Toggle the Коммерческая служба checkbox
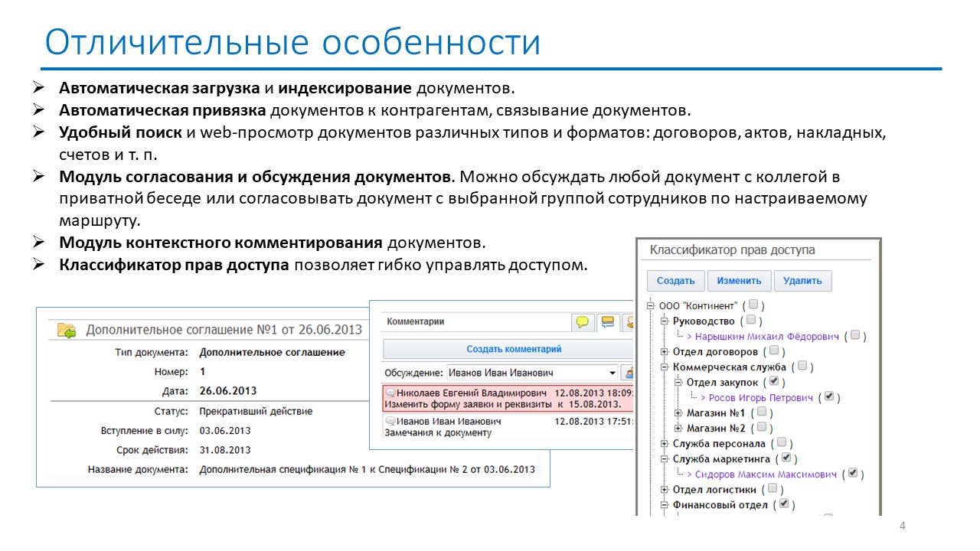 click(x=802, y=367)
